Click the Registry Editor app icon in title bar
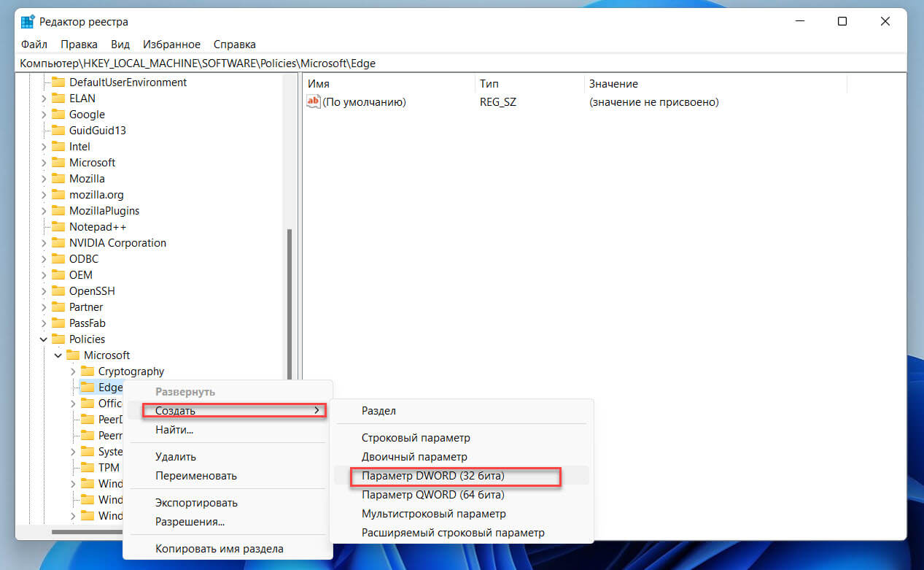Image resolution: width=924 pixels, height=570 pixels. 28,22
